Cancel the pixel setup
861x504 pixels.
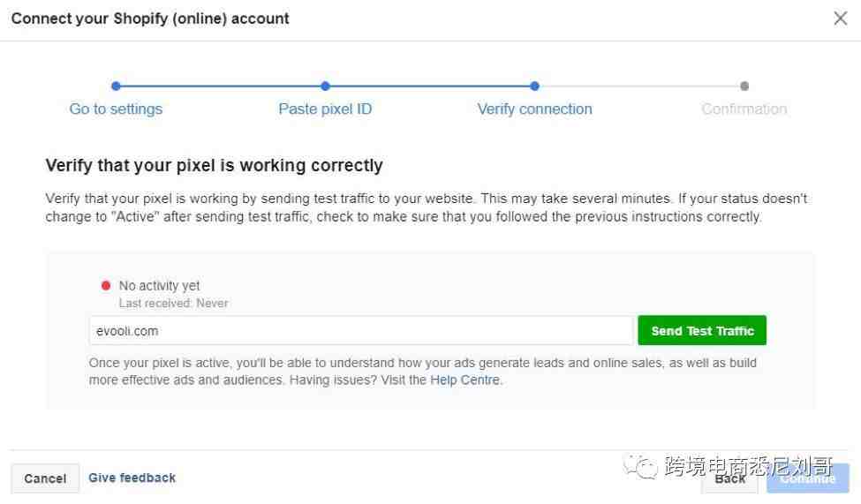click(x=45, y=478)
